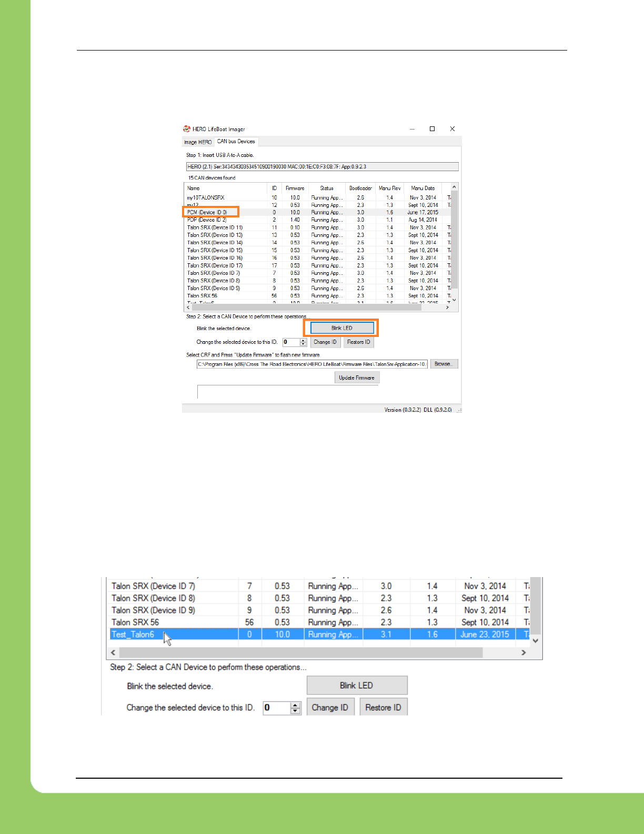Image resolution: width=644 pixels, height=834 pixels.
Task: Click the spinner up arrow in the lower view
Action: click(296, 704)
